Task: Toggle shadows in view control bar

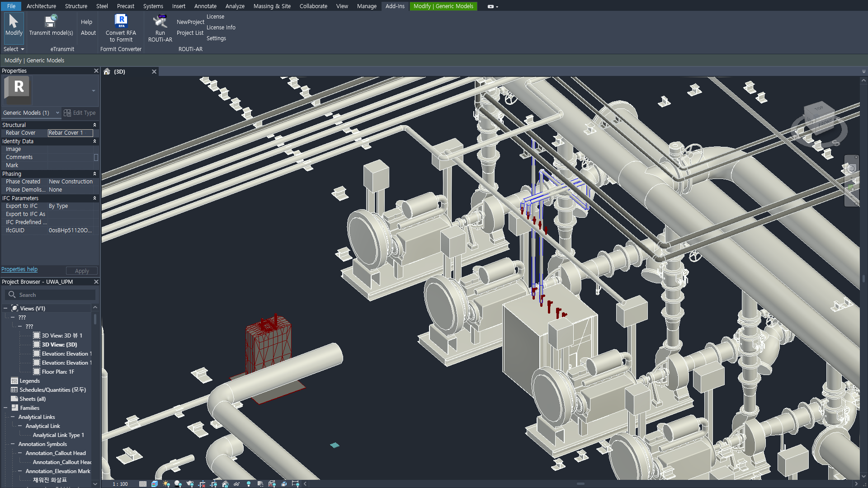Action: 178,484
